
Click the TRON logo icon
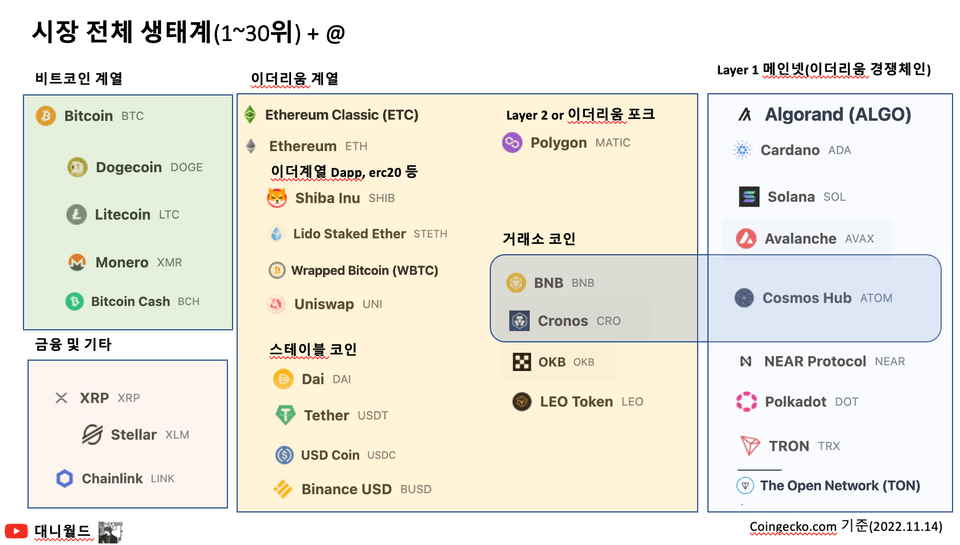(750, 446)
